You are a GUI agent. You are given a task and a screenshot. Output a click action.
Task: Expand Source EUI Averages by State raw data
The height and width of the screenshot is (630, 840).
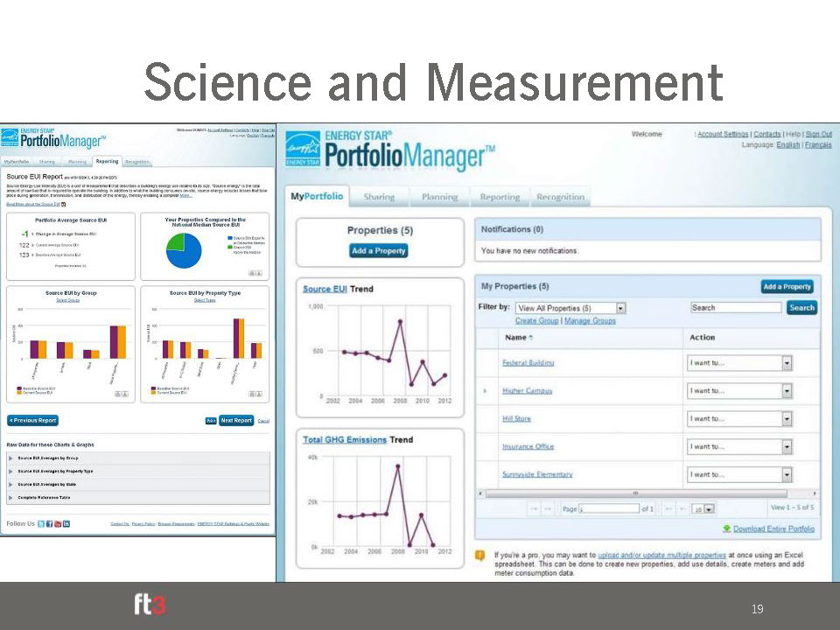click(x=10, y=484)
